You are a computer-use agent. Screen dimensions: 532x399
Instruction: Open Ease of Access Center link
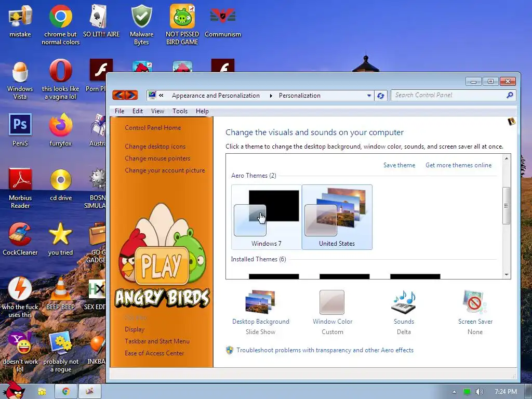[154, 353]
